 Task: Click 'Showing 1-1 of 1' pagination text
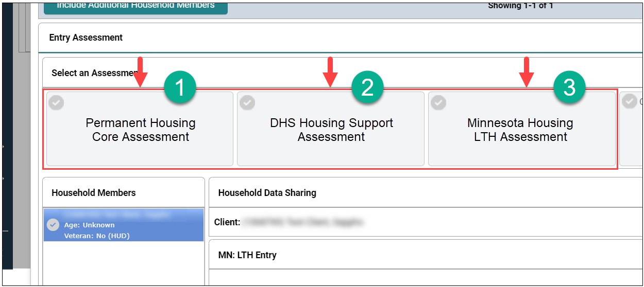pyautogui.click(x=521, y=6)
